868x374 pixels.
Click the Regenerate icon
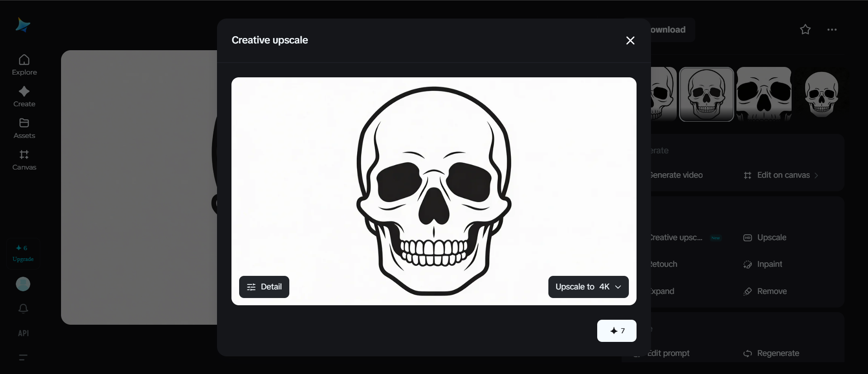(x=748, y=353)
